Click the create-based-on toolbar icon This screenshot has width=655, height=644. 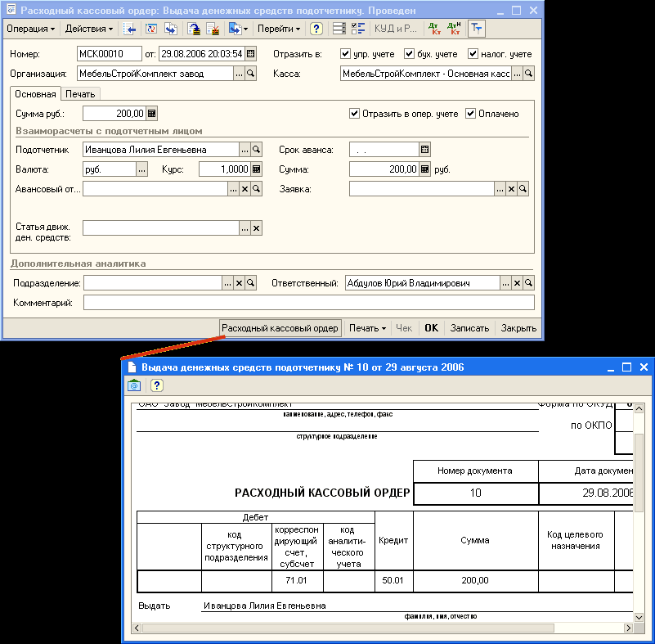[x=235, y=29]
